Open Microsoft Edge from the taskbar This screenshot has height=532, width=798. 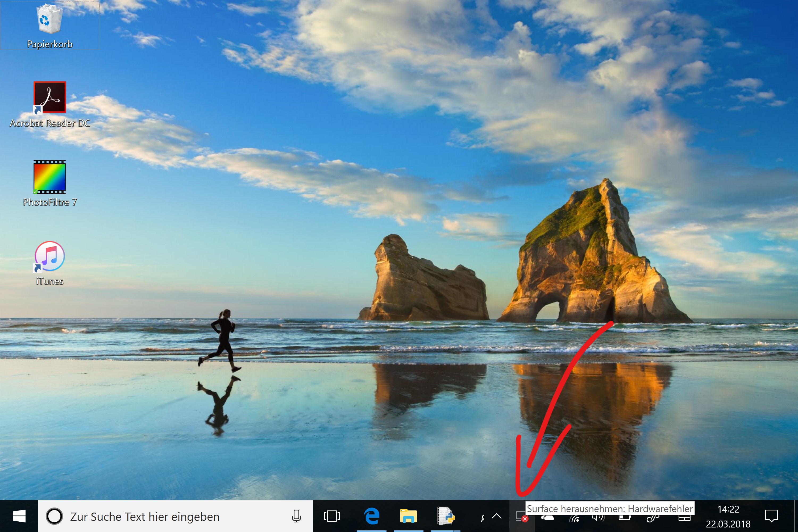pos(372,516)
